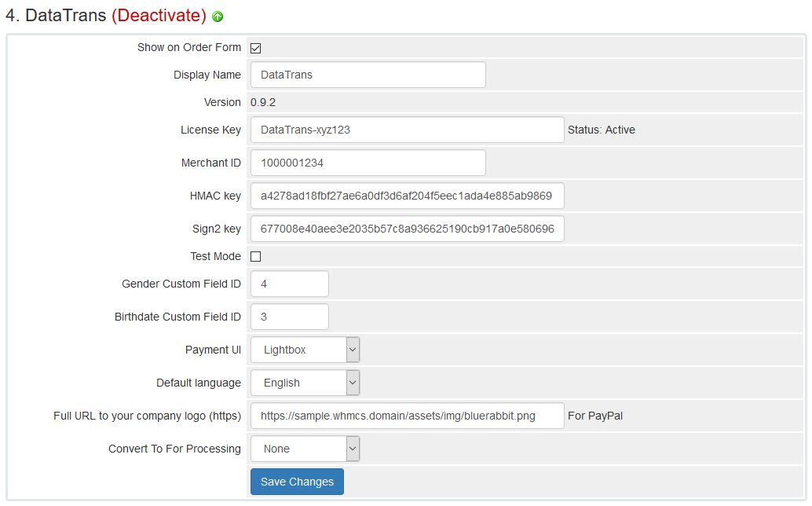Uncheck the Show on Order Form checkbox
The height and width of the screenshot is (506, 812).
[x=255, y=48]
